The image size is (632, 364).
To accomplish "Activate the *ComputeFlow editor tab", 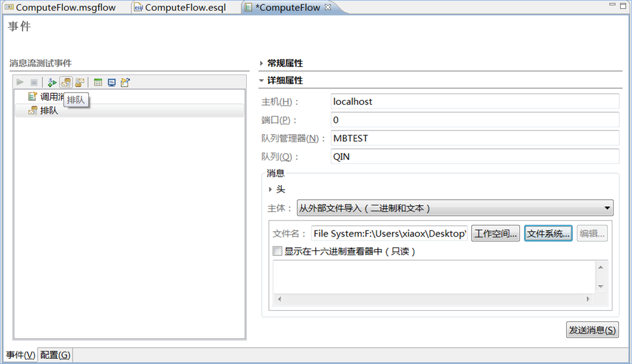I will pyautogui.click(x=287, y=7).
